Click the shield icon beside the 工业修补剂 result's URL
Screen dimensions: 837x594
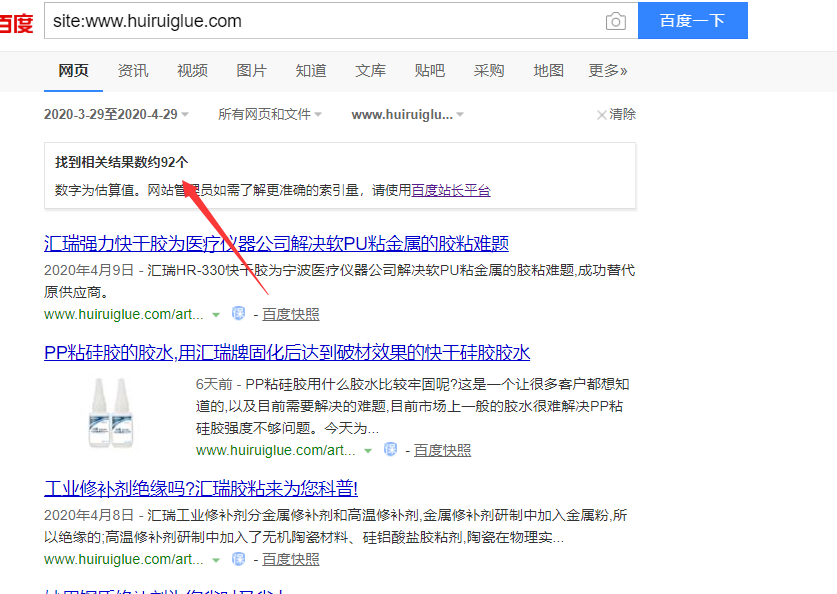point(239,559)
